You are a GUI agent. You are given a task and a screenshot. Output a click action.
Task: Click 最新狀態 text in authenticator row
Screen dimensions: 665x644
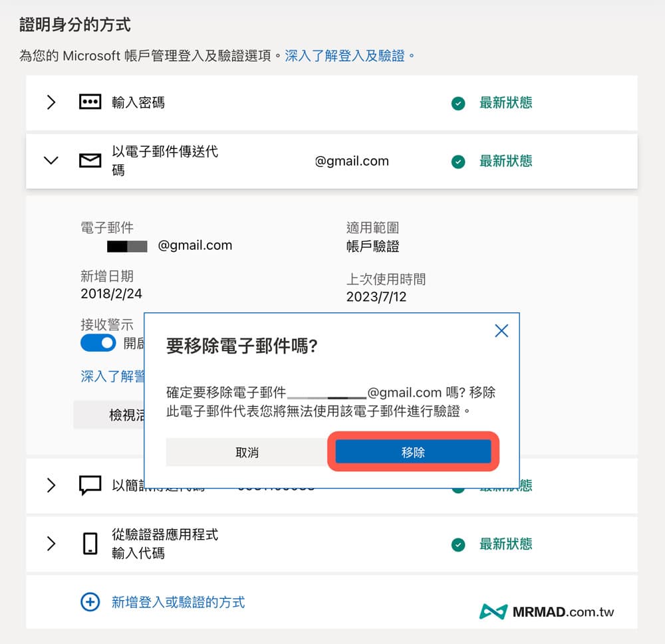tap(505, 544)
